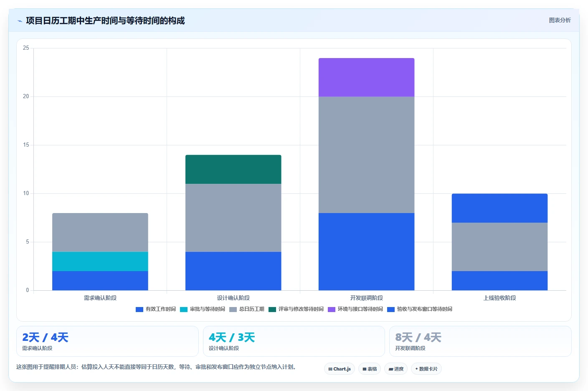Click the gray segment of the 上线验收阶段 bar

coord(500,247)
